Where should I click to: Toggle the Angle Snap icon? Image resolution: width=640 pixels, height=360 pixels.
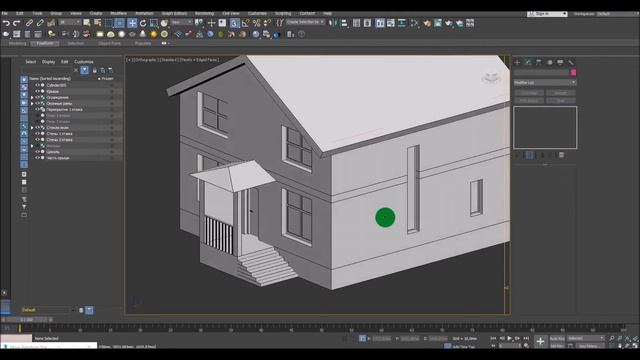(x=245, y=23)
